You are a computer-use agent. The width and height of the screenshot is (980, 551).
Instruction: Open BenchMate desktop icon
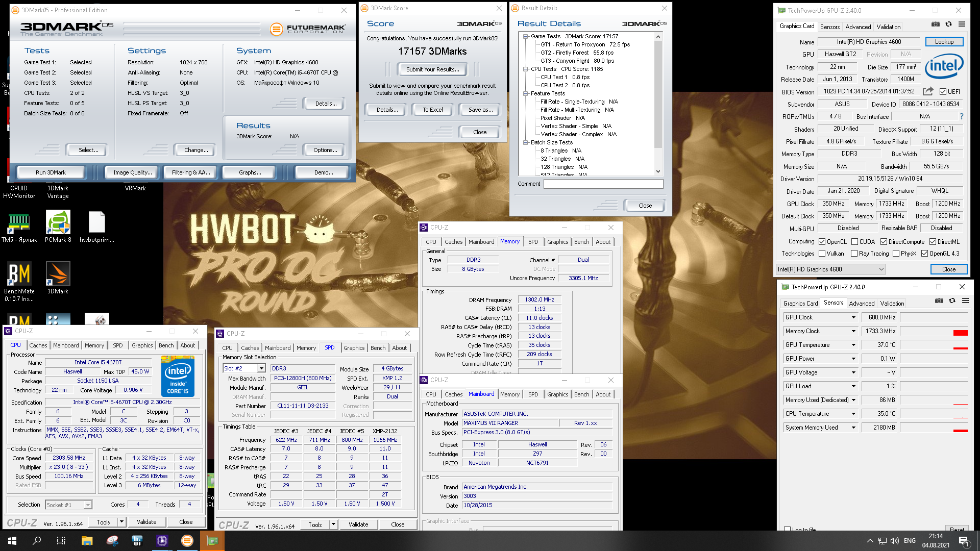tap(19, 282)
